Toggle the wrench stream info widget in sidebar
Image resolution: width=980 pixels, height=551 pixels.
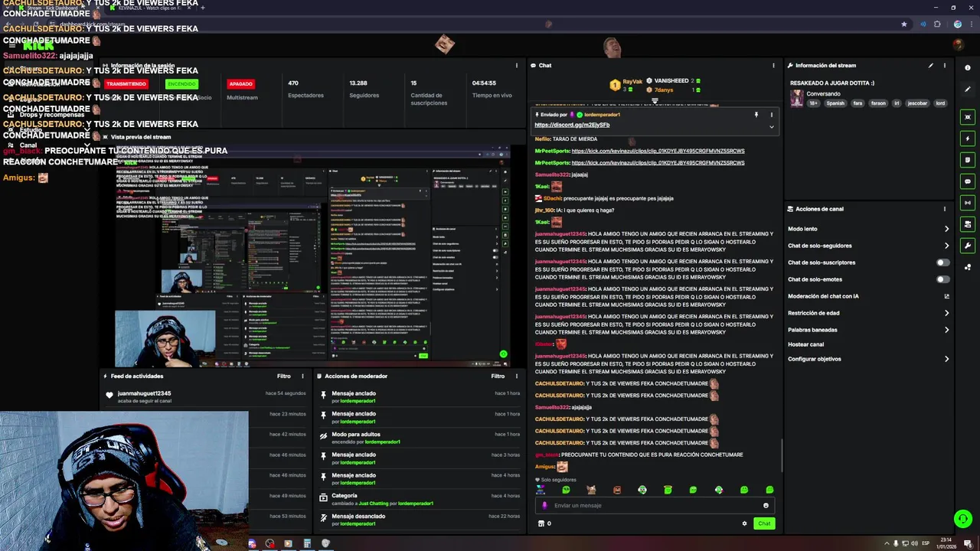coord(968,246)
